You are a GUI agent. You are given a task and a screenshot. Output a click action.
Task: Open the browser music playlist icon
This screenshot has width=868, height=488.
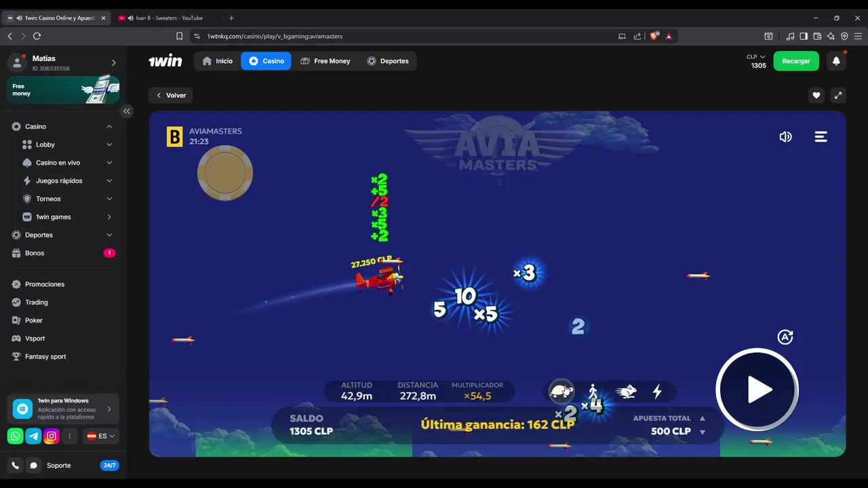[x=790, y=36]
